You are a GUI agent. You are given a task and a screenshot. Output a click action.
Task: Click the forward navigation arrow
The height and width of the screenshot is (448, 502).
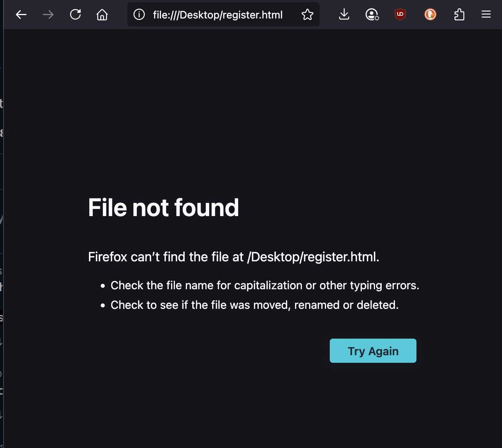(48, 15)
